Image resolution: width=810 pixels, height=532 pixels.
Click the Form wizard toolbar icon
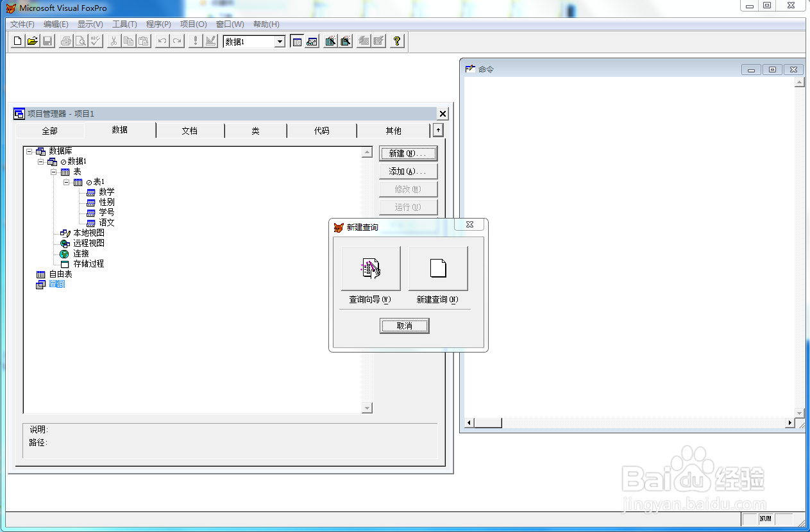tap(330, 41)
